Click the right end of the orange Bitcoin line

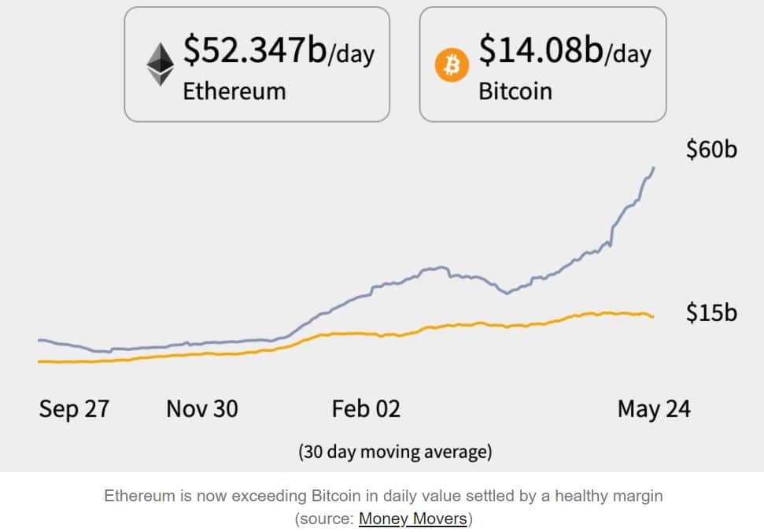[x=652, y=316]
